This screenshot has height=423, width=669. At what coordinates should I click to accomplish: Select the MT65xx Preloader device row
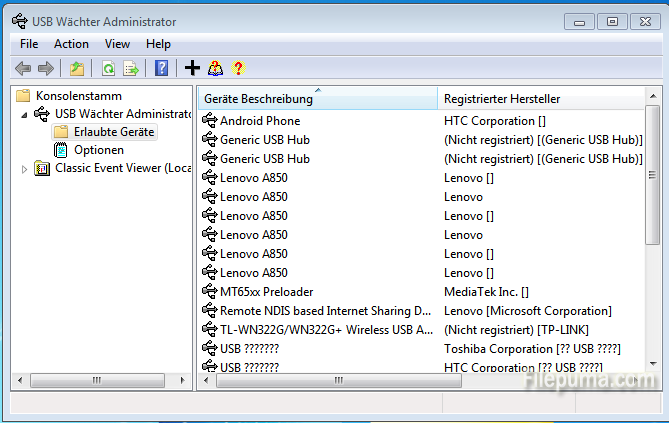tap(266, 292)
